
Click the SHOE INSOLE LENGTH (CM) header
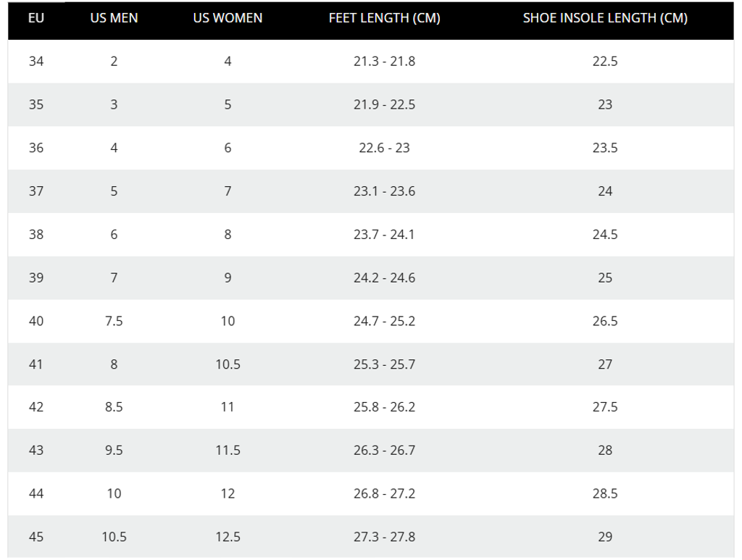click(x=605, y=19)
